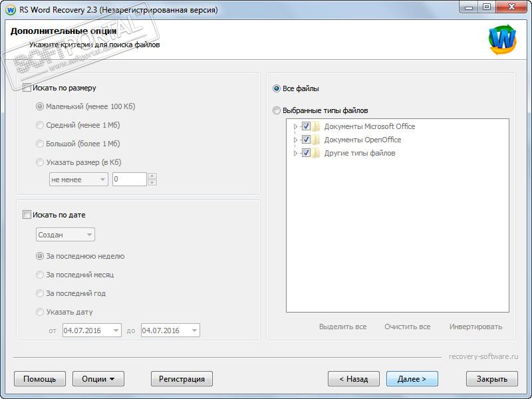Choose Большой (более 1 Мб) size option

[40, 144]
